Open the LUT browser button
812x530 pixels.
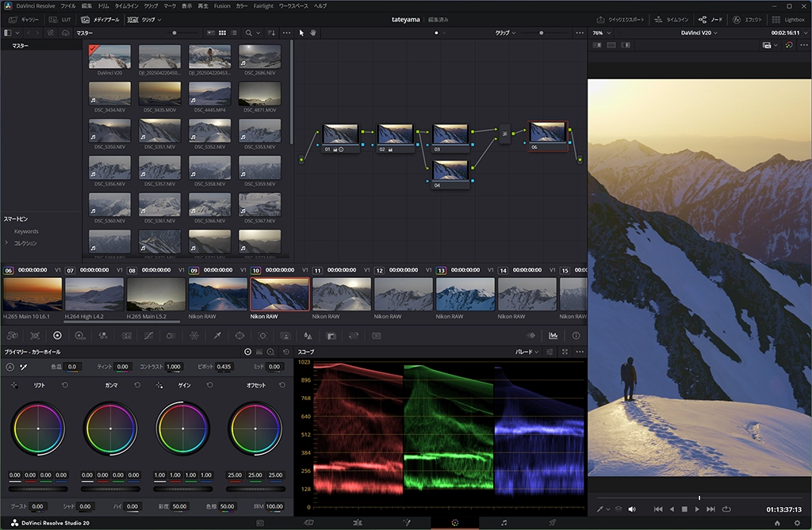pos(61,19)
